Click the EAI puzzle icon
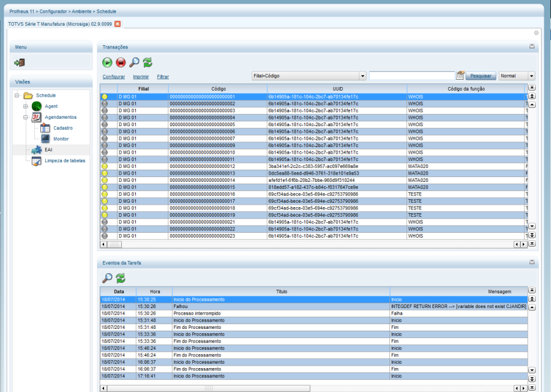This screenshot has height=392, width=551. pos(37,150)
